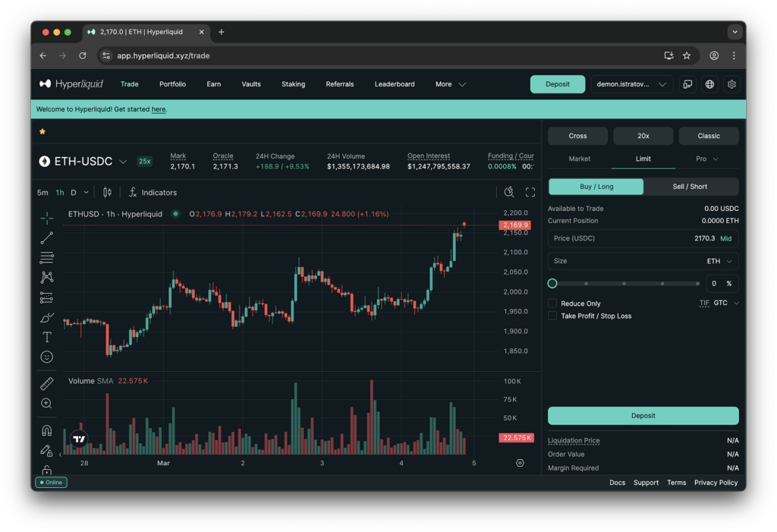777x532 pixels.
Task: Select the chart zoom-in tool
Action: (46, 403)
